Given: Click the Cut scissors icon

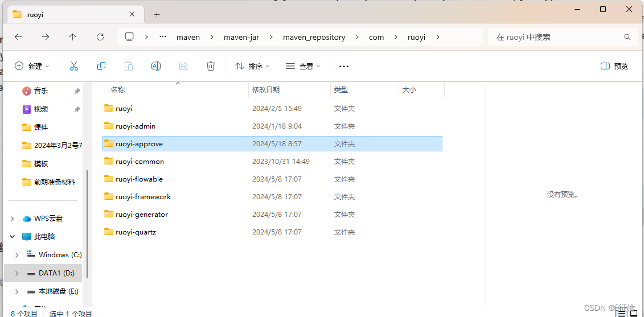Looking at the screenshot, I should [x=74, y=65].
